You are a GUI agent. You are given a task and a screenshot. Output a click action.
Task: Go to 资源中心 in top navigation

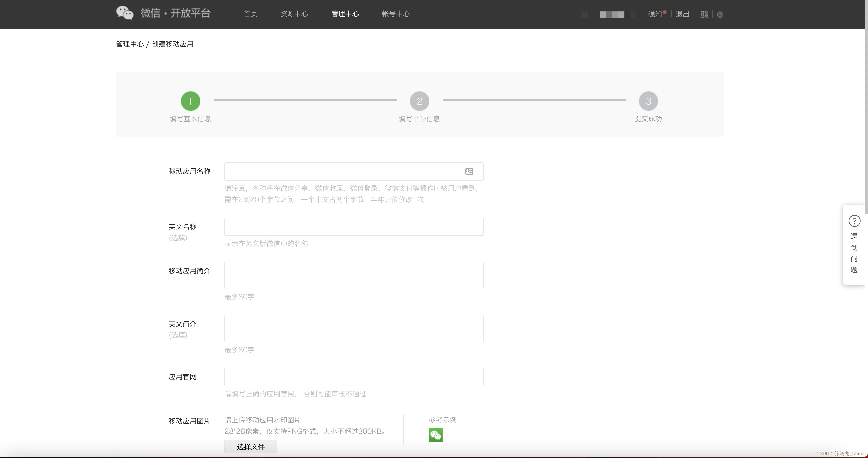294,14
